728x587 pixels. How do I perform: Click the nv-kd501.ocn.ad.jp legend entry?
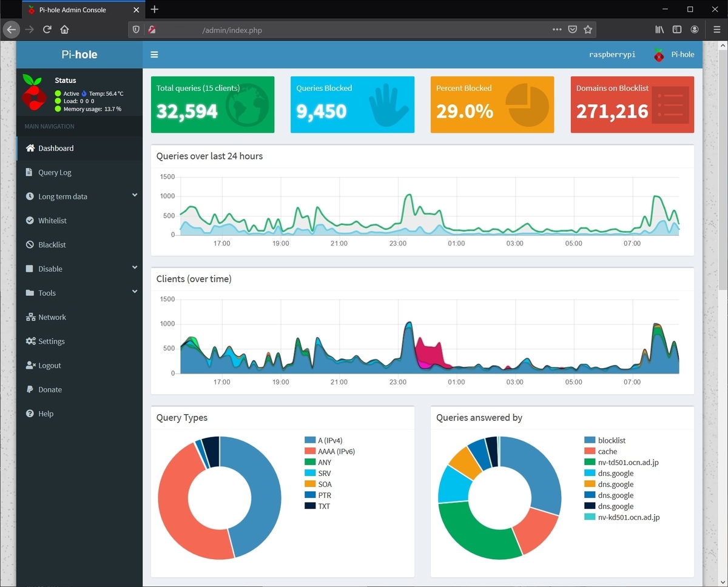point(622,517)
